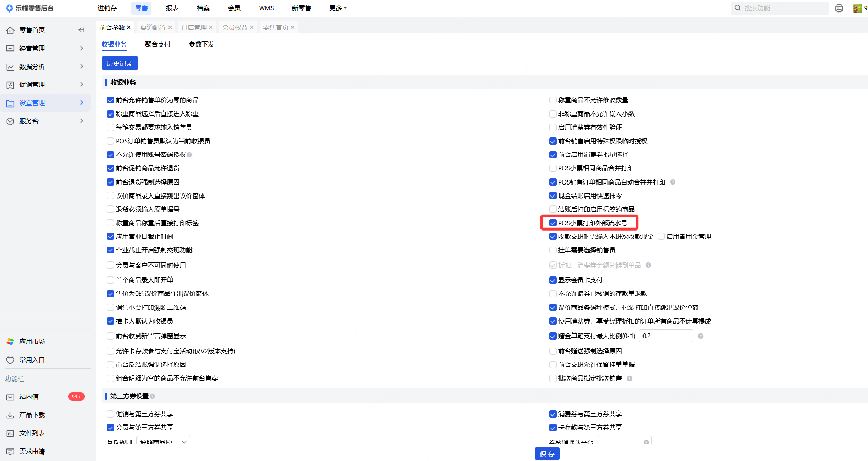Open the 更多 dropdown in the top menu
The image size is (868, 461).
click(338, 8)
